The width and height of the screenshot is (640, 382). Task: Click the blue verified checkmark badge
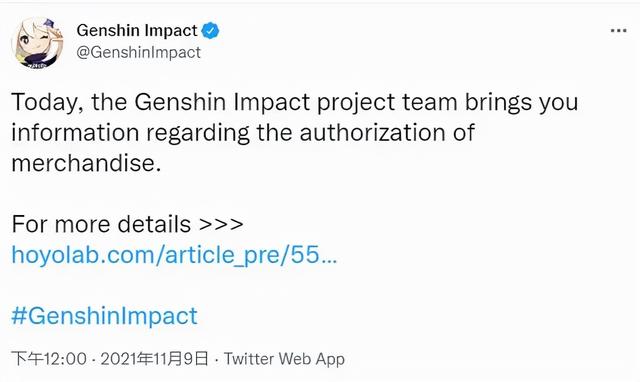[210, 31]
